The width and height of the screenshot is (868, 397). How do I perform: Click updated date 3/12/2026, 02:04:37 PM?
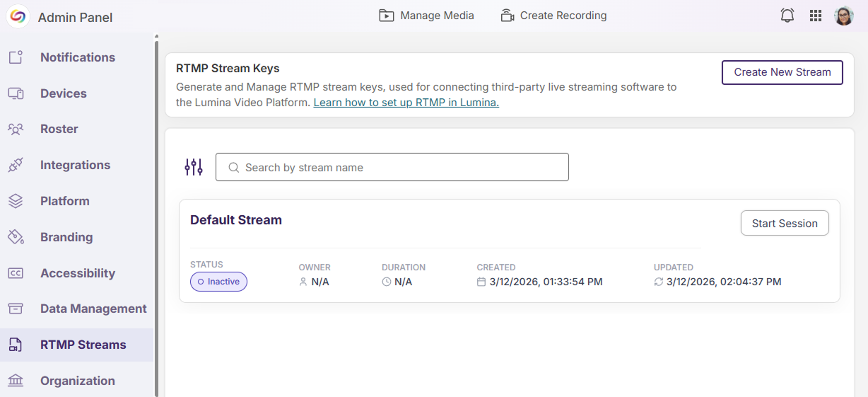click(724, 282)
